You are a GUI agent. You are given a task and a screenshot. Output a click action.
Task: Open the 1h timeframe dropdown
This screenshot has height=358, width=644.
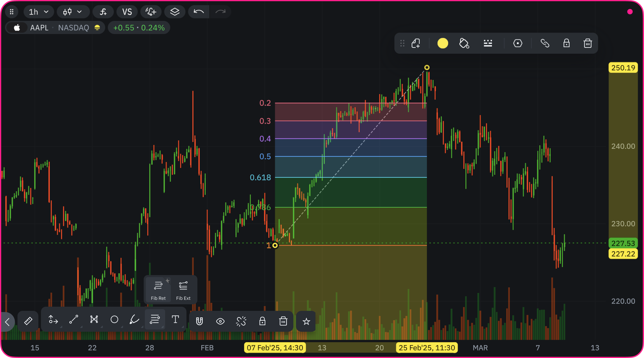coord(38,12)
